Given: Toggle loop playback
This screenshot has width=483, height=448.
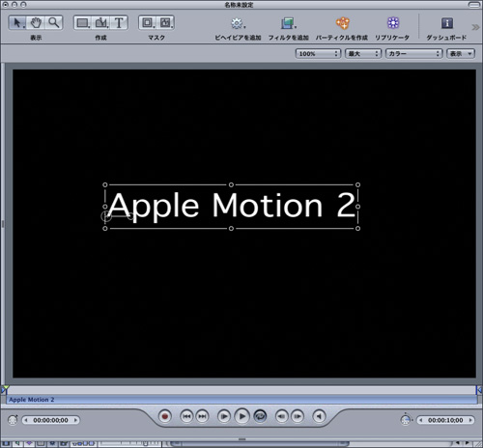Looking at the screenshot, I should 260,416.
